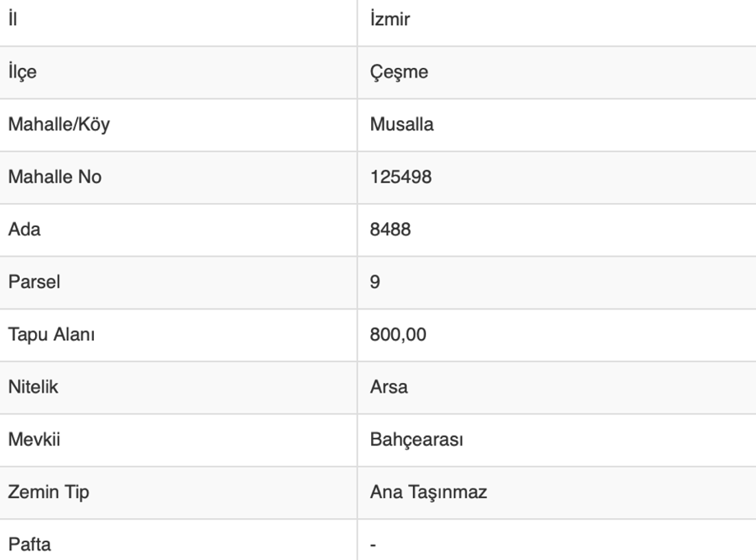The width and height of the screenshot is (756, 560).
Task: Select the Mevkii label cell
Action: (34, 440)
